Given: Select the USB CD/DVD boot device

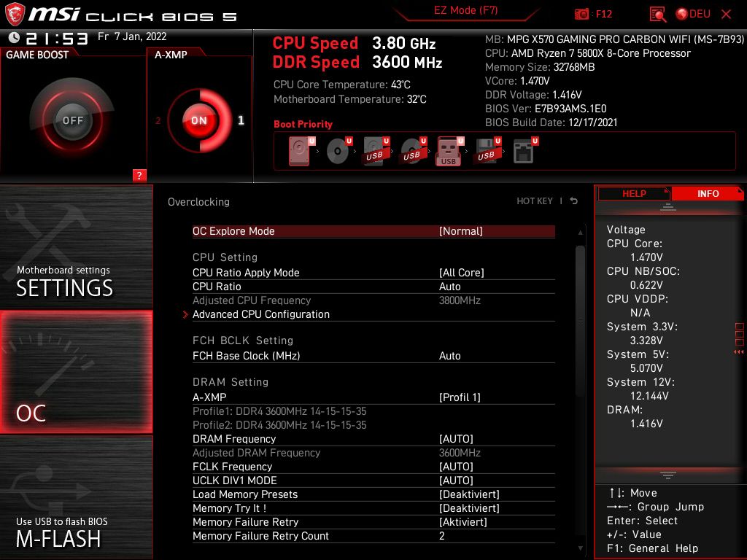Looking at the screenshot, I should pyautogui.click(x=414, y=151).
